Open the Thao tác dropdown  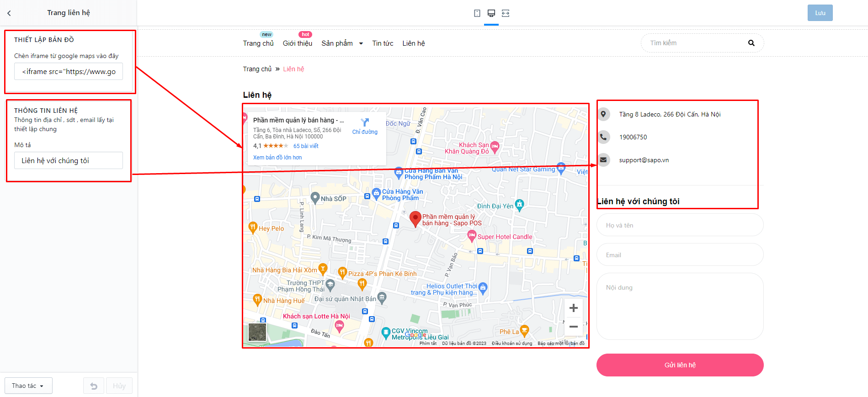coord(28,386)
